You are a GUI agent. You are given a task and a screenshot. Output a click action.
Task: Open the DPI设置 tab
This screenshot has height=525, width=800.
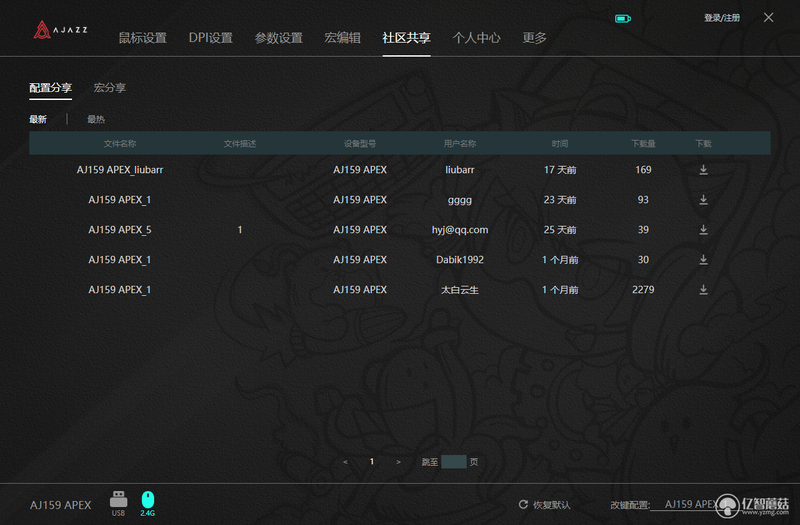[210, 38]
